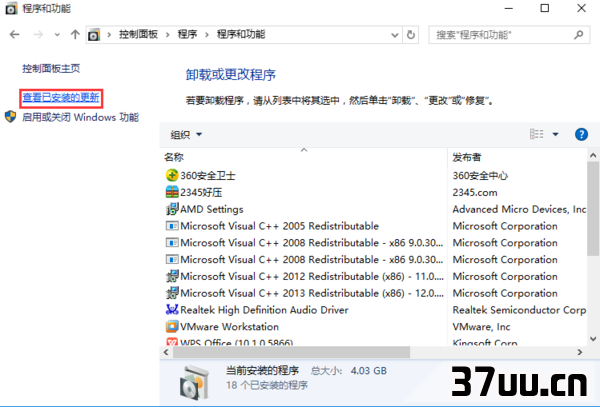The width and height of the screenshot is (600, 407).
Task: Select the AMD Settings entry text
Action: pyautogui.click(x=212, y=209)
